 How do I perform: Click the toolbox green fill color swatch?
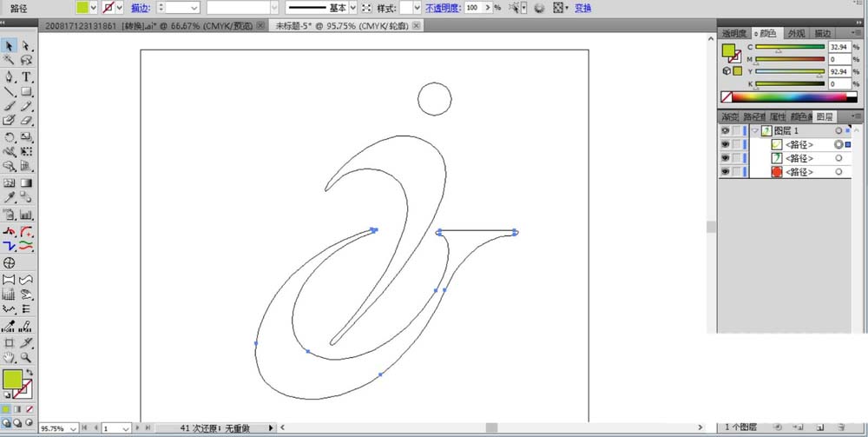(x=12, y=380)
